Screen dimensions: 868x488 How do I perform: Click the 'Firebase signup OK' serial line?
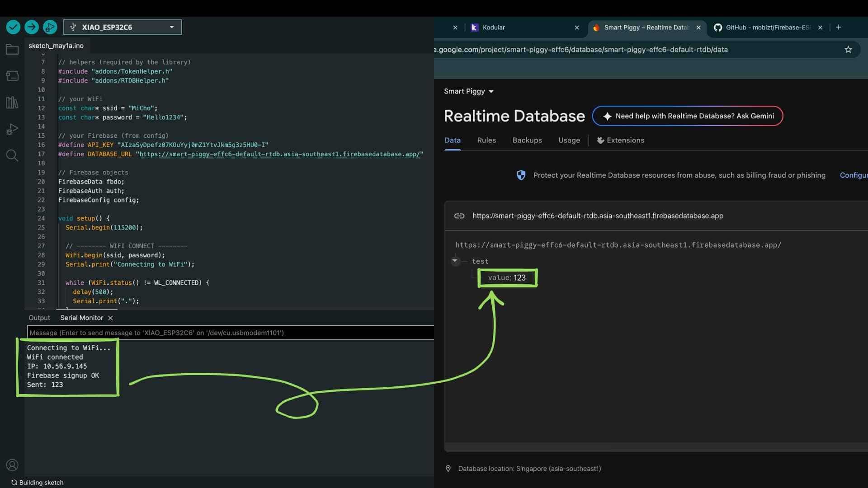tap(63, 375)
